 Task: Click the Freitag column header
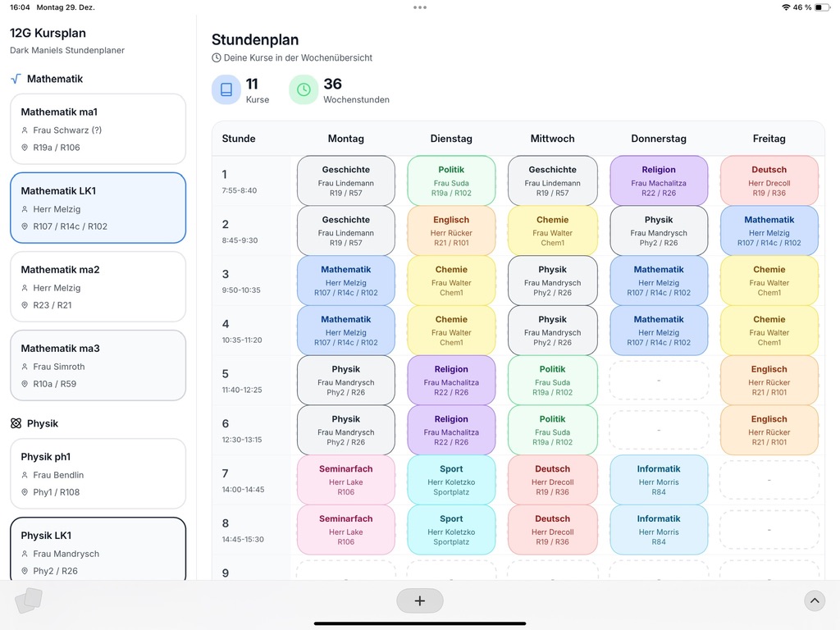coord(769,139)
